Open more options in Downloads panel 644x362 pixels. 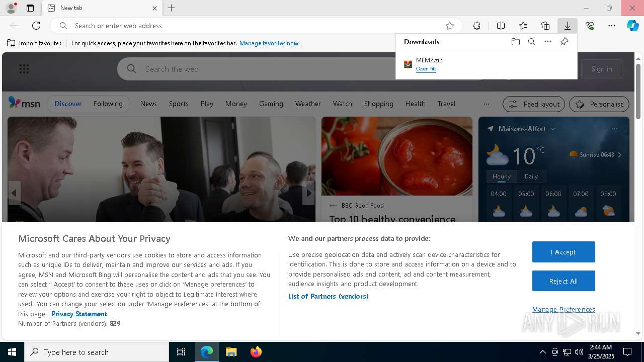tap(547, 42)
